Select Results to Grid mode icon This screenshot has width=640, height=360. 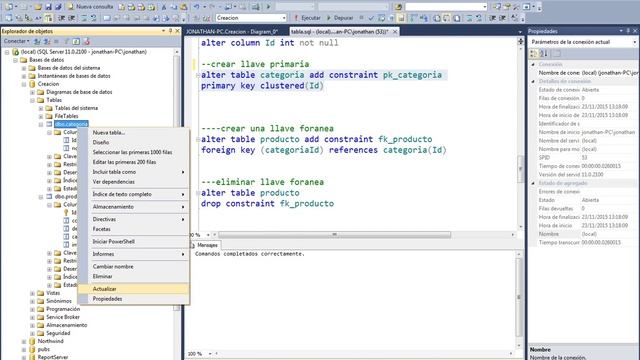(x=447, y=18)
